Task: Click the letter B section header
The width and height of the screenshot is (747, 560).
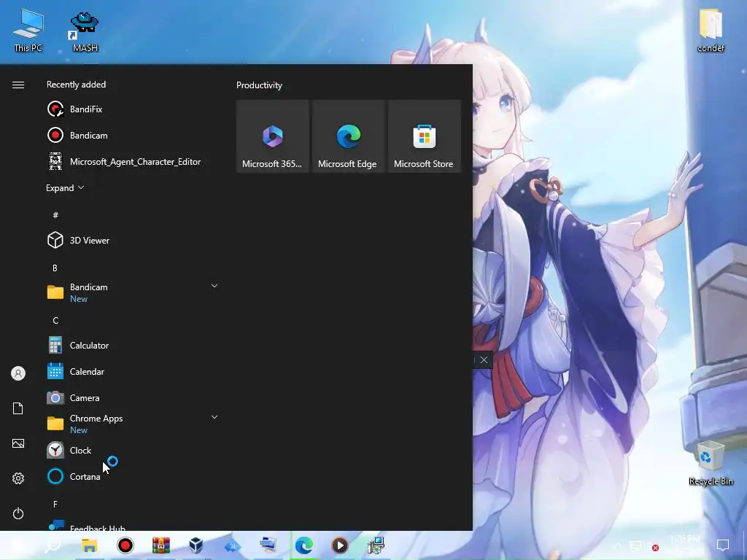Action: 55,268
